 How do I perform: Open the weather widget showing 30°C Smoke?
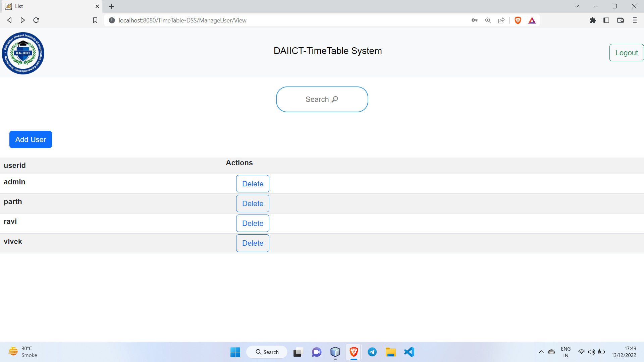tap(23, 352)
